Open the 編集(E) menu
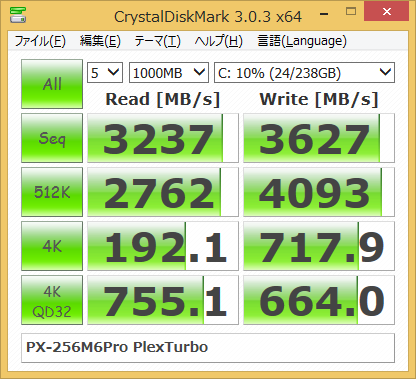 click(x=100, y=41)
